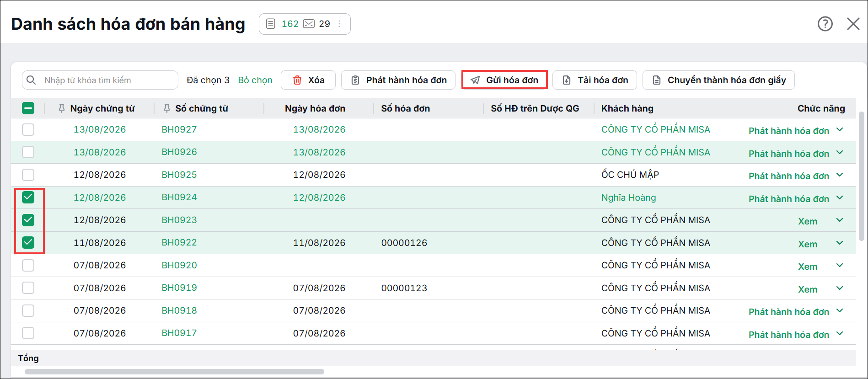Check the box for row BH0925

(28, 175)
